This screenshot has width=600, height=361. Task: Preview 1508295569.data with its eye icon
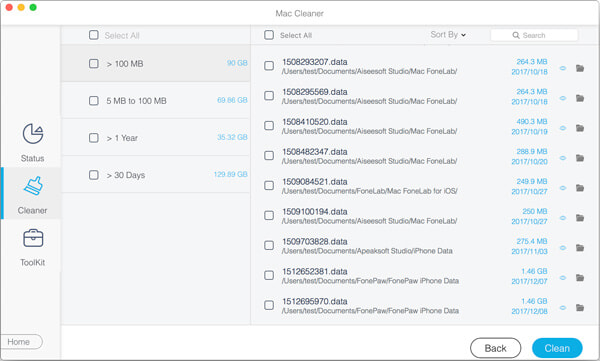[563, 98]
